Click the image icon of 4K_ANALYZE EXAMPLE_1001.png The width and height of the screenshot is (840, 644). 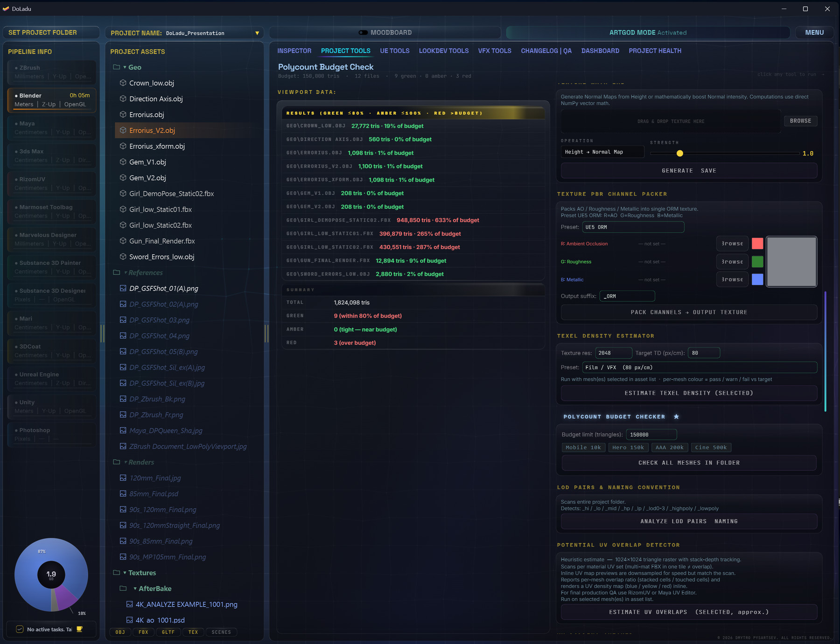[x=129, y=604]
